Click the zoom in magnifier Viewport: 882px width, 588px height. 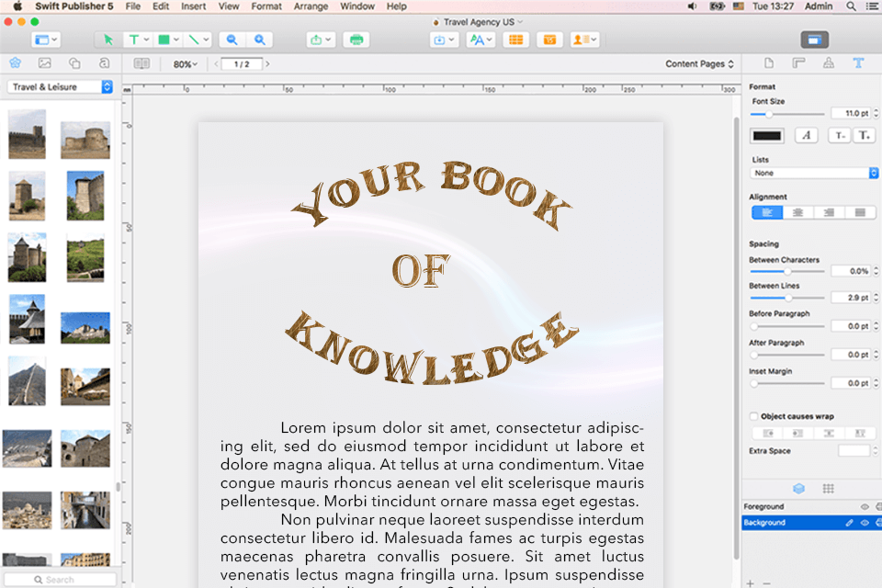[260, 40]
